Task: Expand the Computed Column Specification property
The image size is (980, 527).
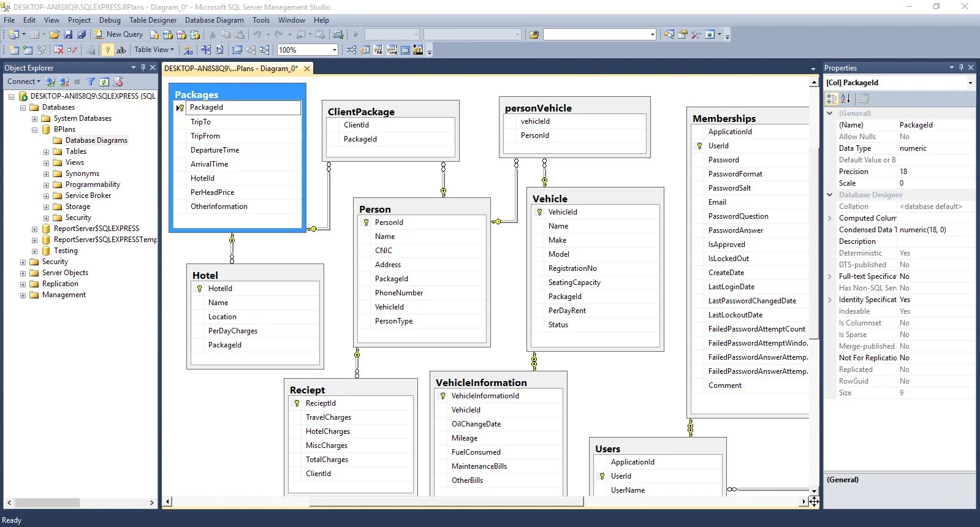Action: pos(830,218)
